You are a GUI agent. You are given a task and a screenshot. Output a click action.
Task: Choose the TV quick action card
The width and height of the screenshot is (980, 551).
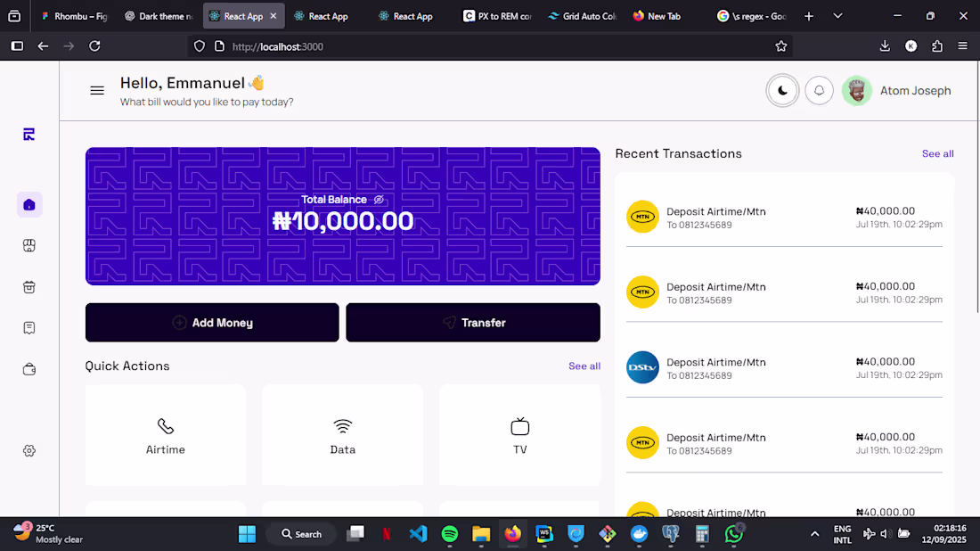point(520,435)
